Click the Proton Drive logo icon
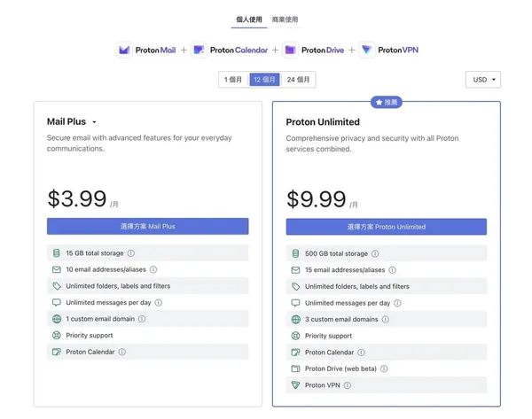Viewport: 532px width, 419px height. 289,50
